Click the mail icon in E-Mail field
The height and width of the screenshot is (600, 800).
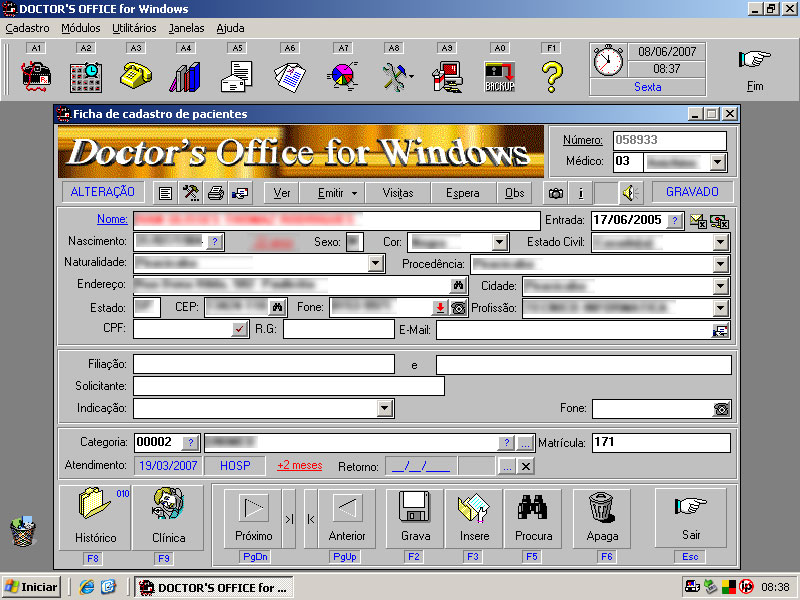pos(720,330)
